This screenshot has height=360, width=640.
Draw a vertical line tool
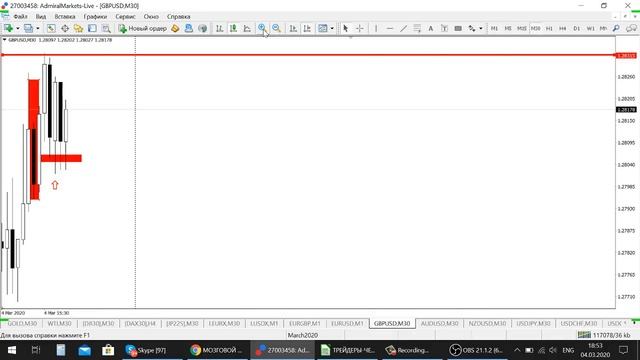point(376,28)
